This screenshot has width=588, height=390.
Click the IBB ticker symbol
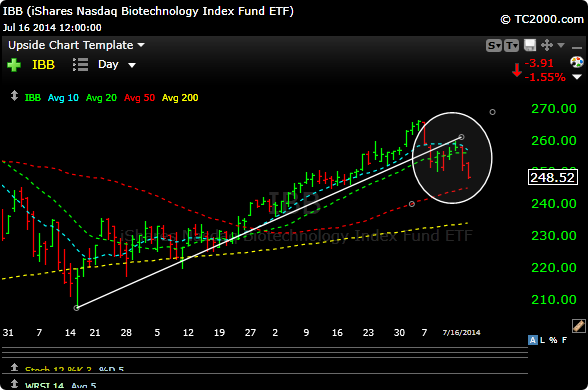pos(44,65)
